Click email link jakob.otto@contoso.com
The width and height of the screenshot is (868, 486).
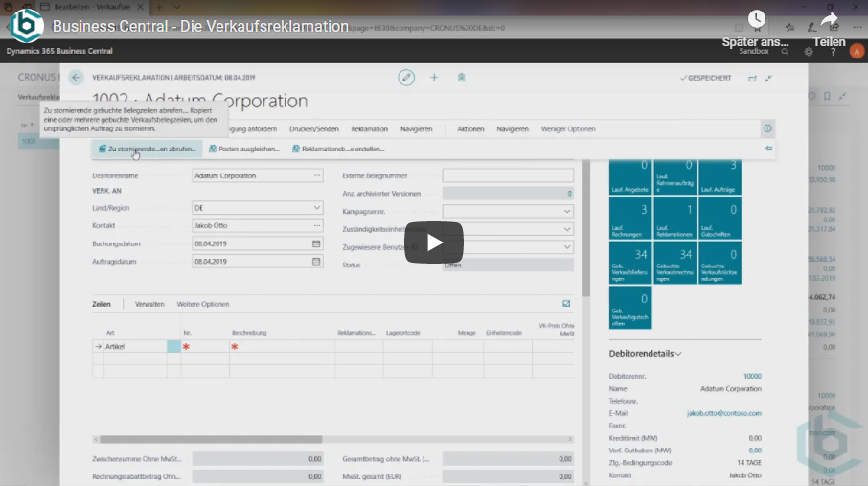724,413
